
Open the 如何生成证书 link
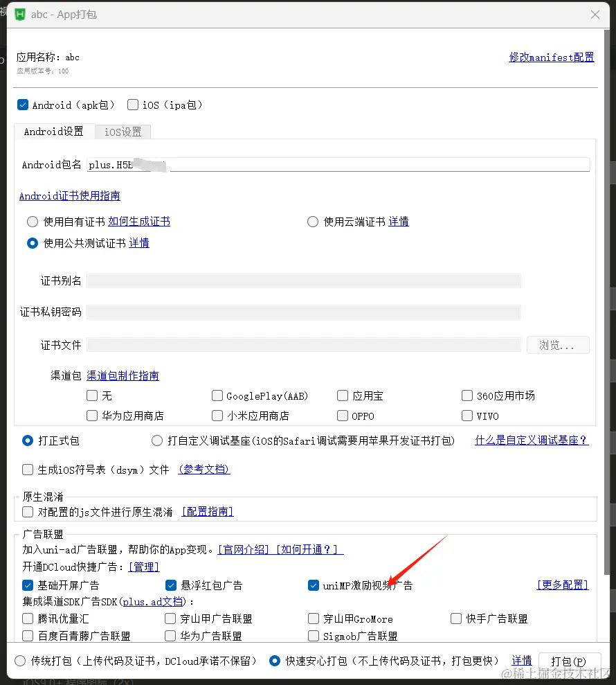pyautogui.click(x=139, y=222)
